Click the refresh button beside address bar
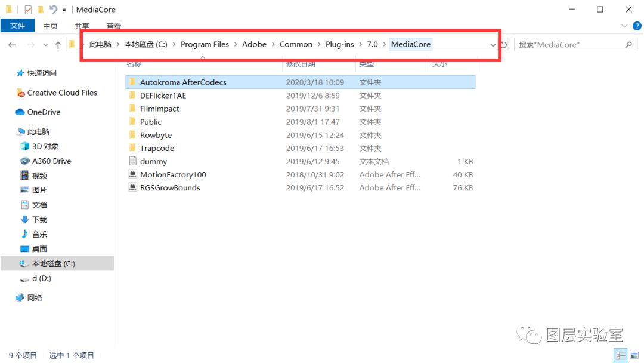The image size is (644, 363). click(504, 44)
